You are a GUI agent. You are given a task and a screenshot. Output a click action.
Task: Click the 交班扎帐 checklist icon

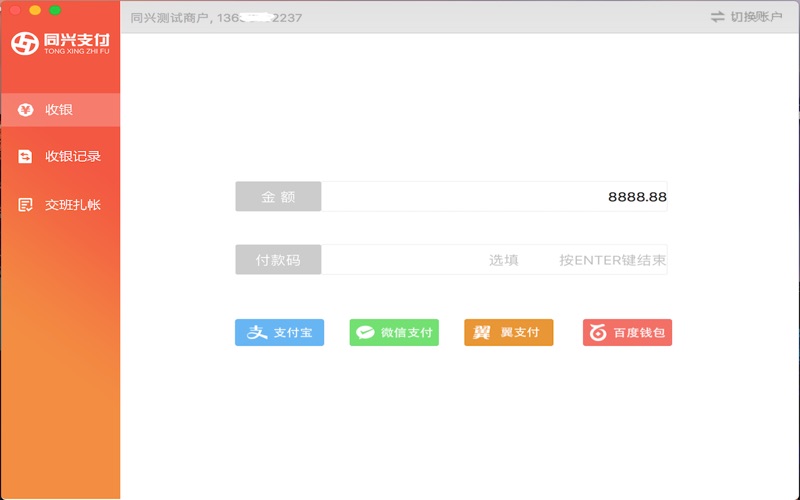(x=25, y=205)
